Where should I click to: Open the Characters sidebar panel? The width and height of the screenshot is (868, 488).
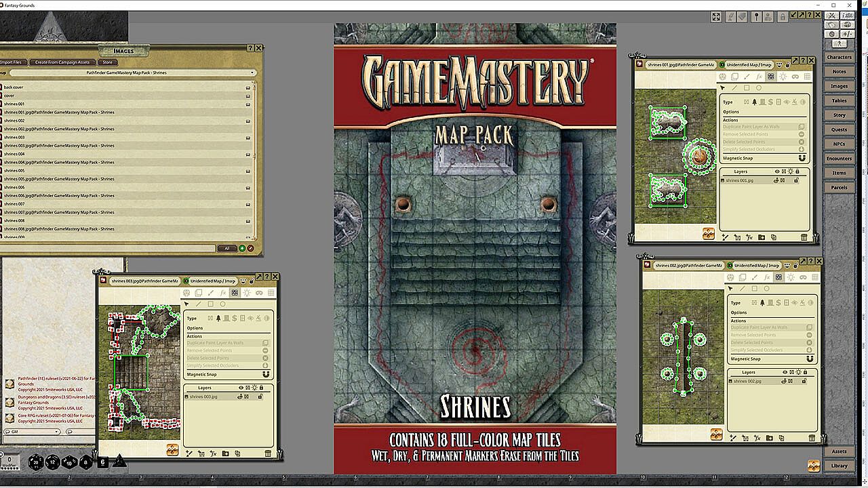839,57
